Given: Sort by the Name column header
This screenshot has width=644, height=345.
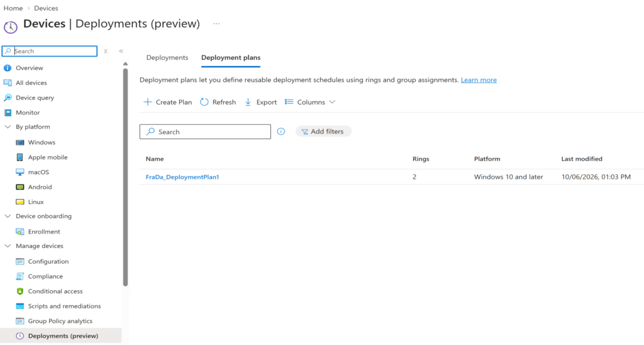Looking at the screenshot, I should [155, 159].
